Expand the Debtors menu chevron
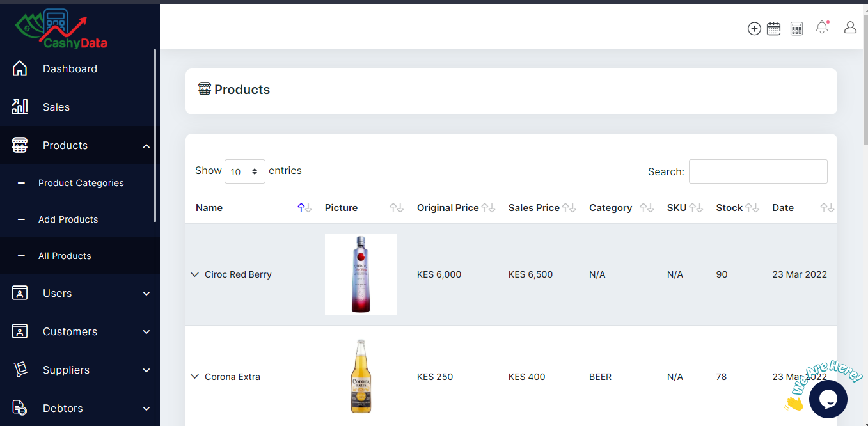 146,409
